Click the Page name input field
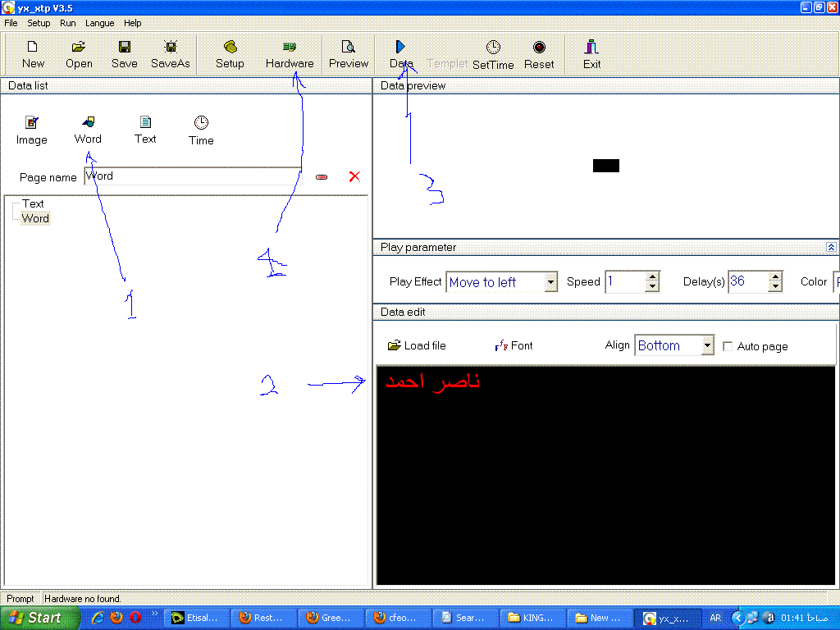 point(193,176)
